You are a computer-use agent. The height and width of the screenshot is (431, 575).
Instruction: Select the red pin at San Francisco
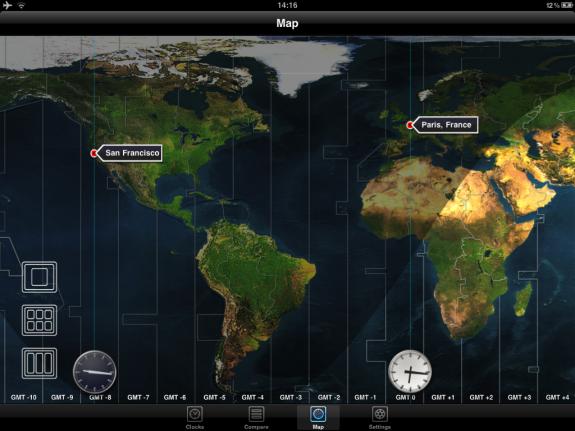coord(94,153)
